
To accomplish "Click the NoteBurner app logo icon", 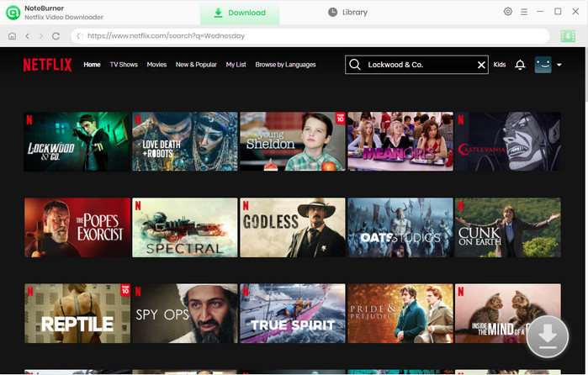I will point(13,13).
